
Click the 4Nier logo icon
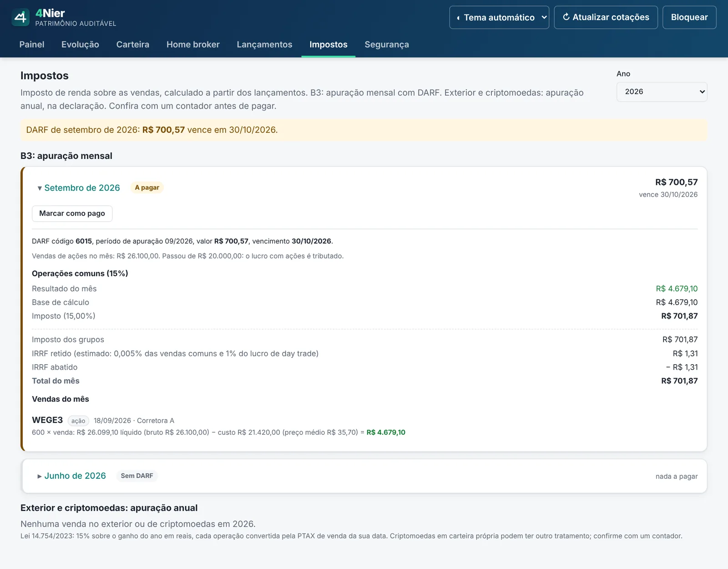[20, 17]
